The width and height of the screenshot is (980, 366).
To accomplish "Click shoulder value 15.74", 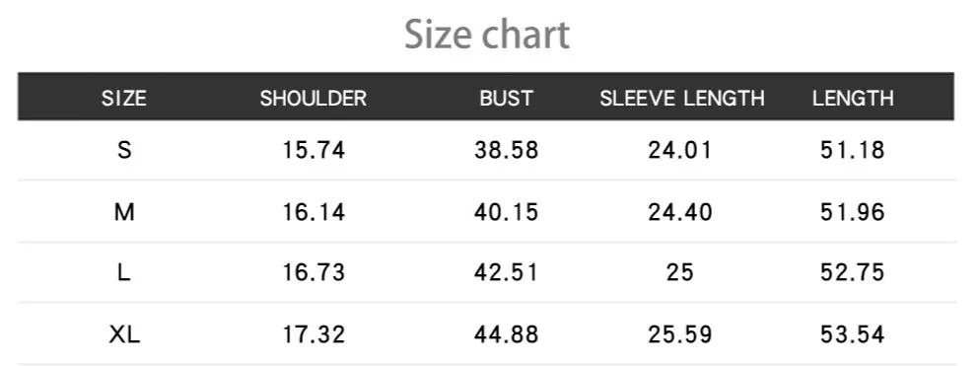I will [314, 150].
